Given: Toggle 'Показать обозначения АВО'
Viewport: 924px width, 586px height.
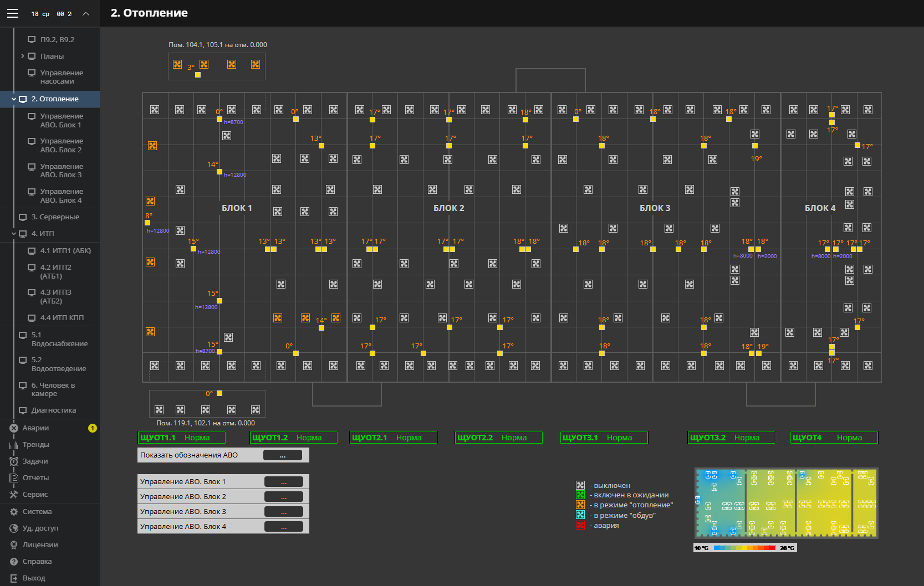Looking at the screenshot, I should tap(283, 455).
